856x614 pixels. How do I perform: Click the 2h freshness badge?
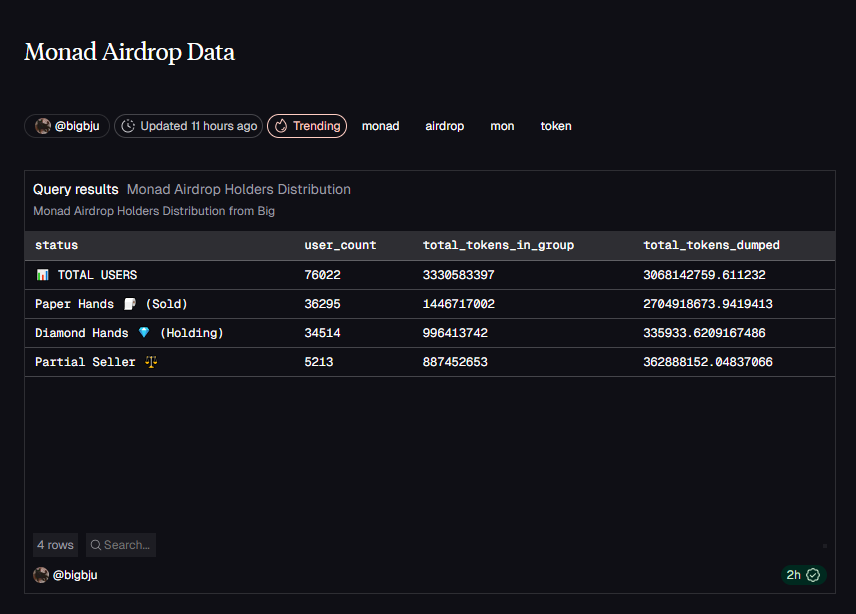[803, 575]
